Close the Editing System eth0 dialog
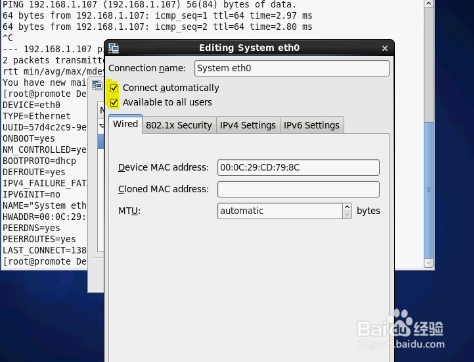Viewport: 474px width, 362px height. tap(385, 49)
